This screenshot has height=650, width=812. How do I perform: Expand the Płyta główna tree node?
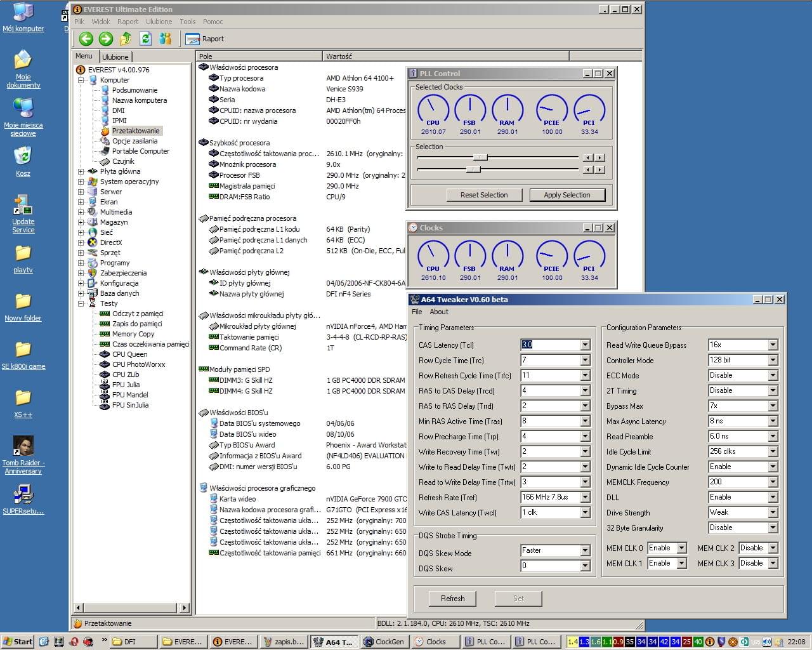(x=81, y=171)
